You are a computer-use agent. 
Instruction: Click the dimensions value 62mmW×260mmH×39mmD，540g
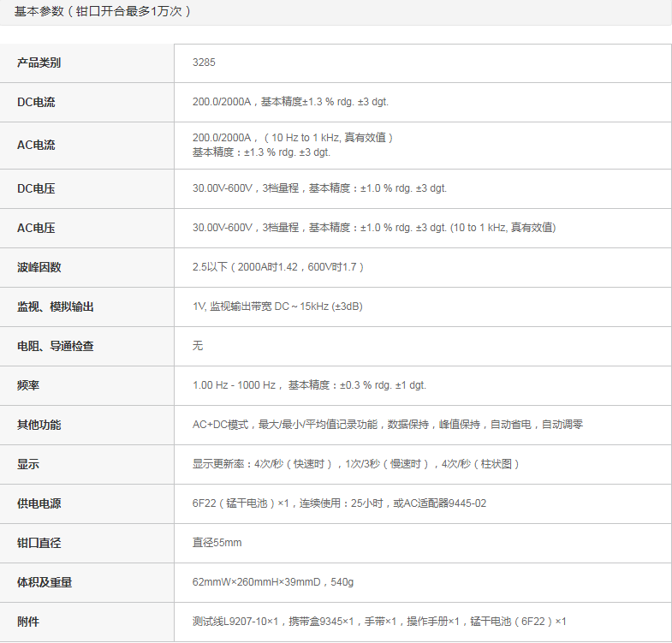(x=273, y=582)
